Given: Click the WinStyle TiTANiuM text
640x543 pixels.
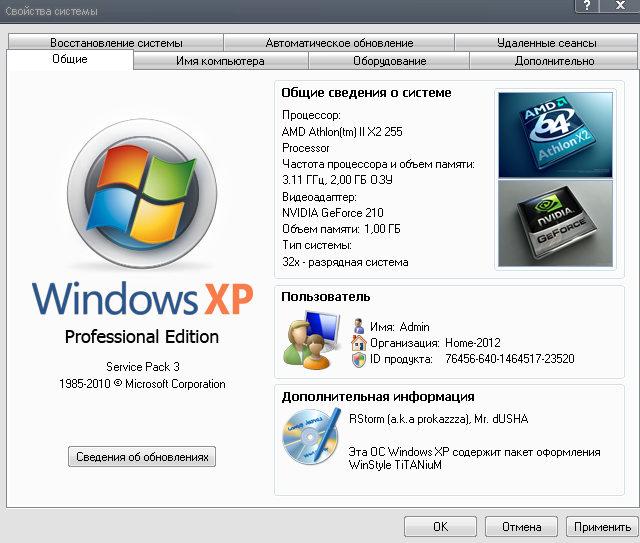Looking at the screenshot, I should tap(395, 465).
